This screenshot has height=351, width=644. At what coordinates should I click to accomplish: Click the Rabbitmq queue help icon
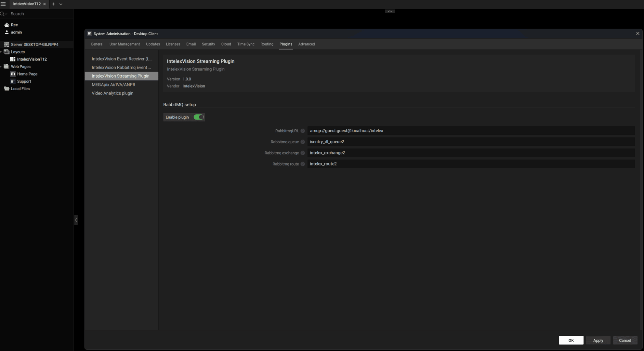303,142
